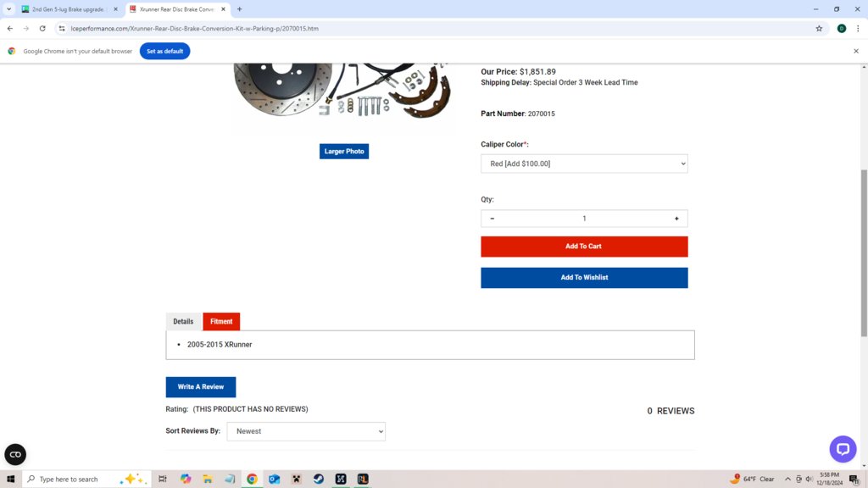Open Chrome's three-dot menu
Viewport: 868px width, 488px height.
pyautogui.click(x=858, y=28)
